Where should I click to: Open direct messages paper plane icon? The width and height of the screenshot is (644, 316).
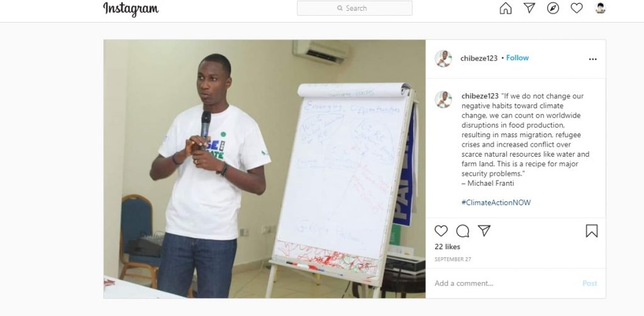pyautogui.click(x=530, y=8)
